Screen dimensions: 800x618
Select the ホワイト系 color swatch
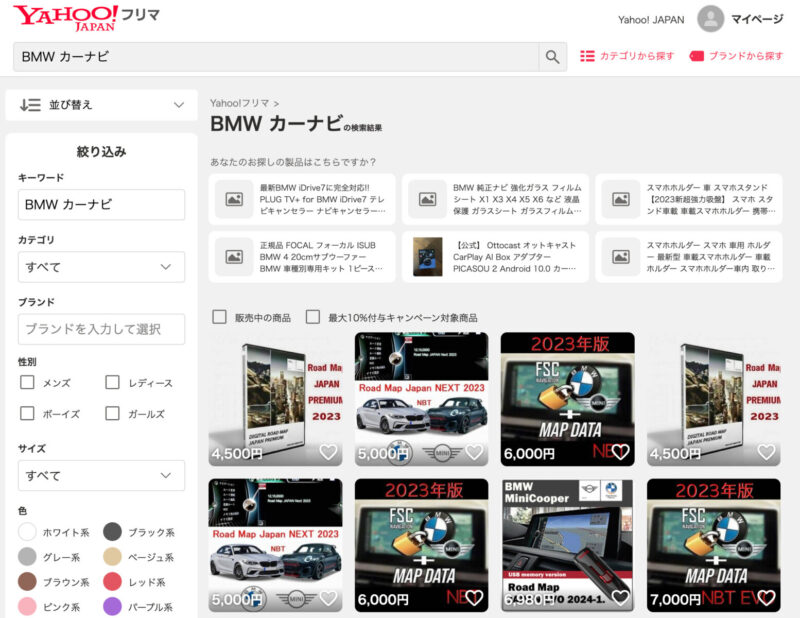point(27,532)
